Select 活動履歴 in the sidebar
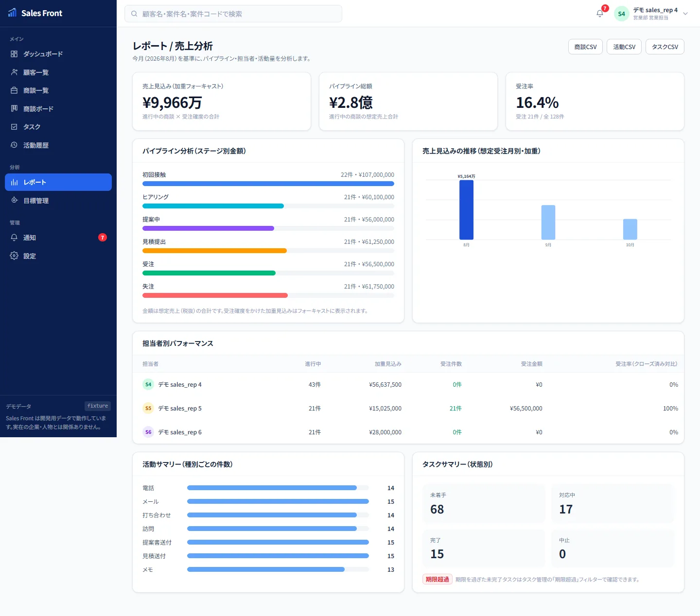Screen dimensions: 700x616 (x=58, y=145)
